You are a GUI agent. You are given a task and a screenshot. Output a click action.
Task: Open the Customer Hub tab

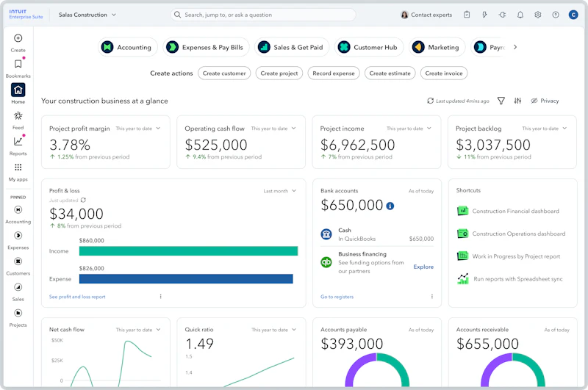point(369,47)
